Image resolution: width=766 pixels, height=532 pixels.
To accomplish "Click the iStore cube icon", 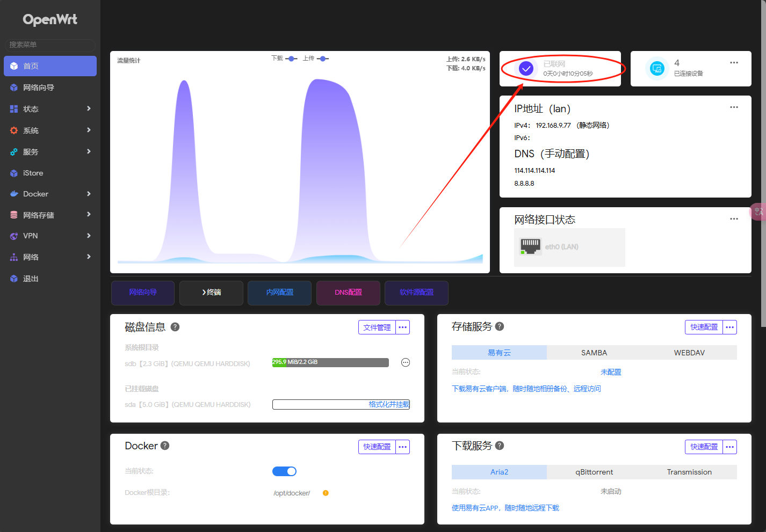I will (14, 173).
